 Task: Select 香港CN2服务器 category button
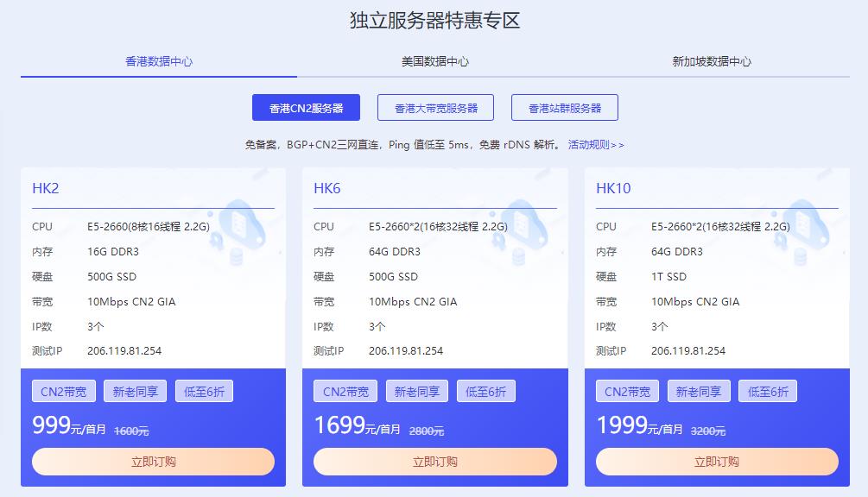[306, 108]
